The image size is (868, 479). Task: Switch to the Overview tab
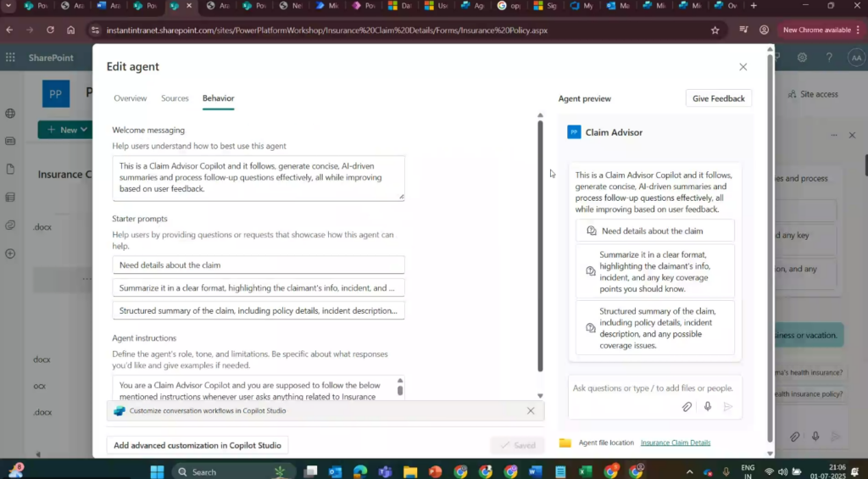coord(130,98)
